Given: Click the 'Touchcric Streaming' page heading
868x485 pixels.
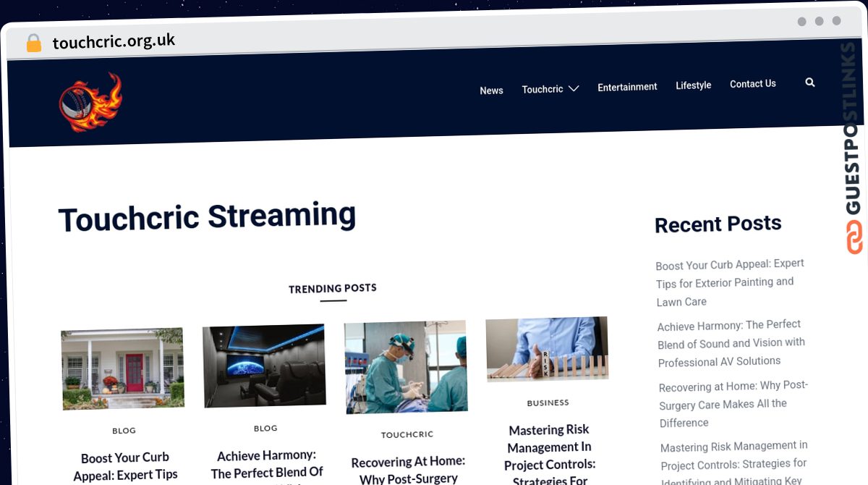Looking at the screenshot, I should coord(207,217).
